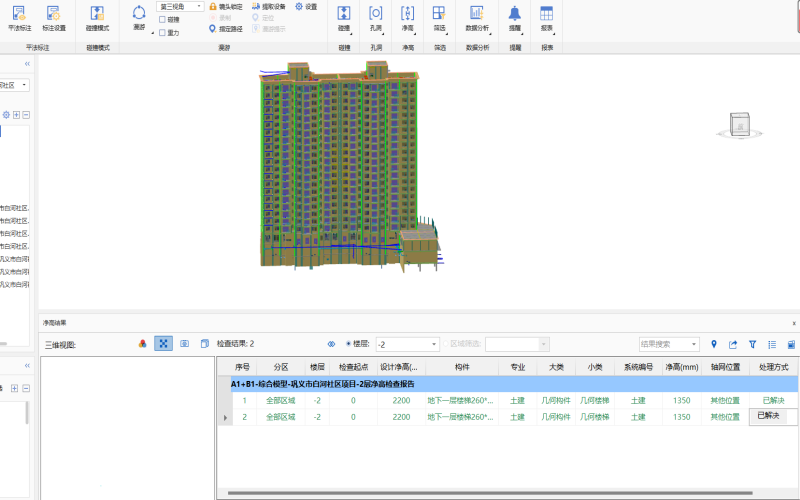Open the 平法标注 tool

[x=19, y=19]
